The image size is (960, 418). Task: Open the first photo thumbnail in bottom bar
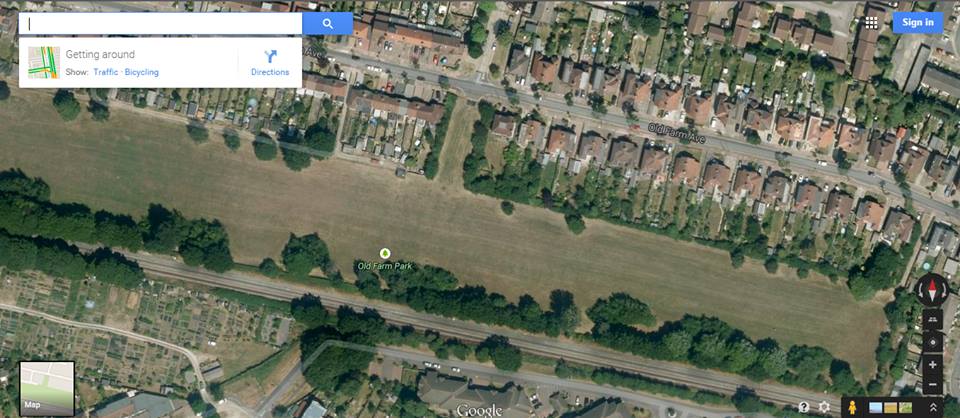(x=876, y=408)
